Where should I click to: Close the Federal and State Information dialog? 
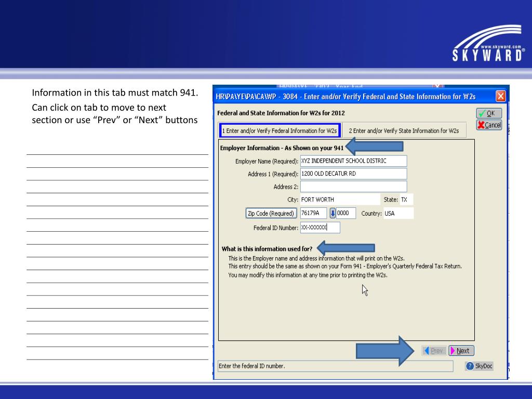pyautogui.click(x=500, y=96)
